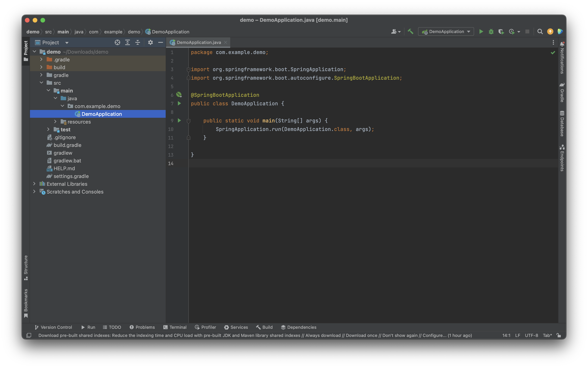
Task: Click run gutter arrow beside main method
Action: (x=179, y=120)
